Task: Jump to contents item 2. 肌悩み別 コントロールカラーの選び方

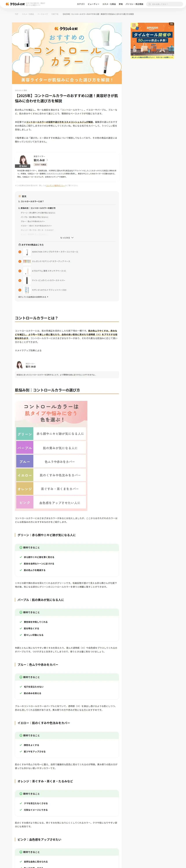Action: 37,208
